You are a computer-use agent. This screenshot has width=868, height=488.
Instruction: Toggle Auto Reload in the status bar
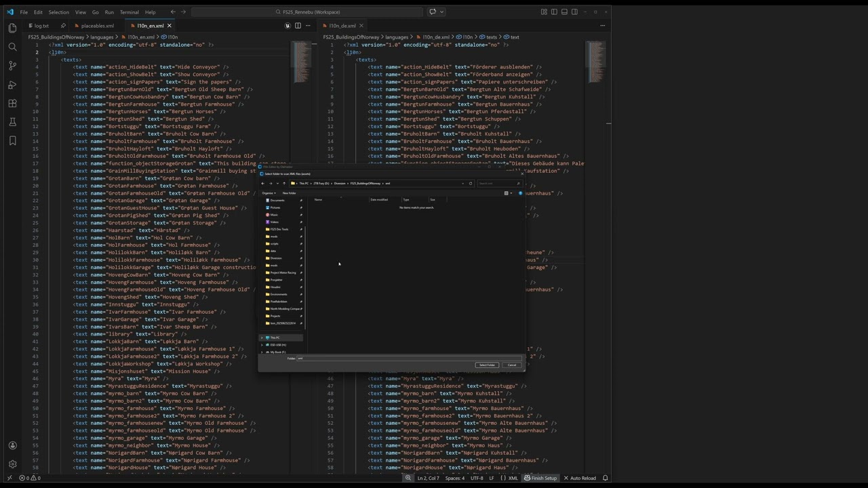pos(579,478)
